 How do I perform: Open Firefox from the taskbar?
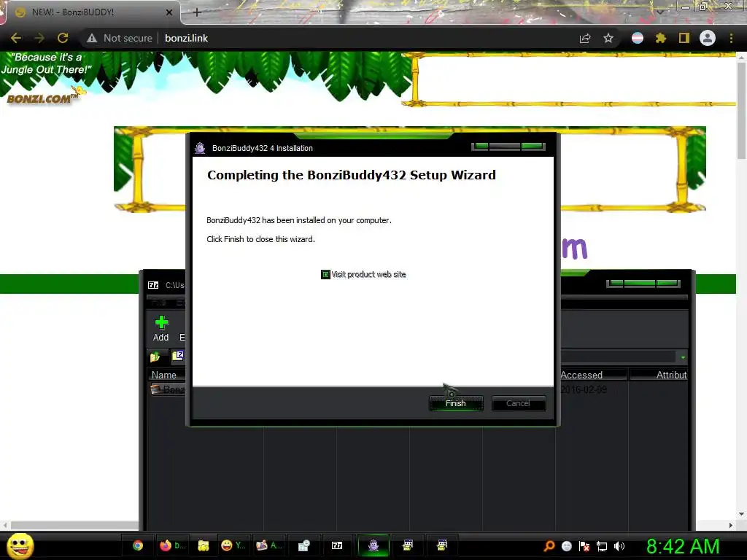point(172,545)
